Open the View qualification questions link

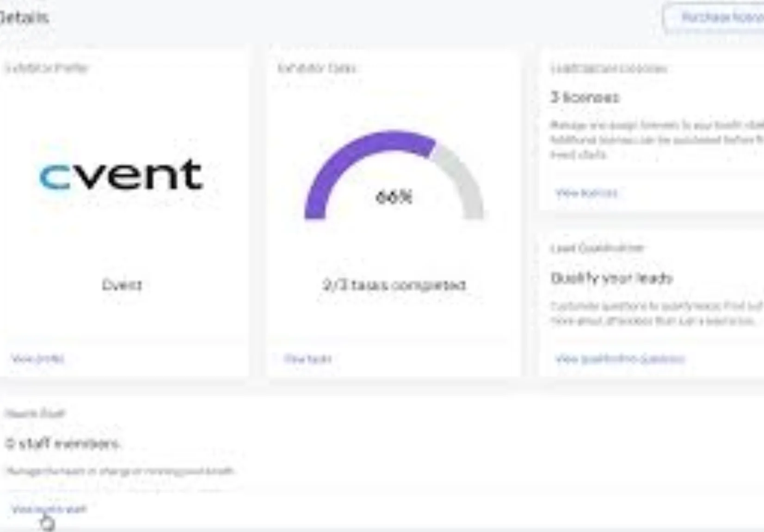click(620, 359)
